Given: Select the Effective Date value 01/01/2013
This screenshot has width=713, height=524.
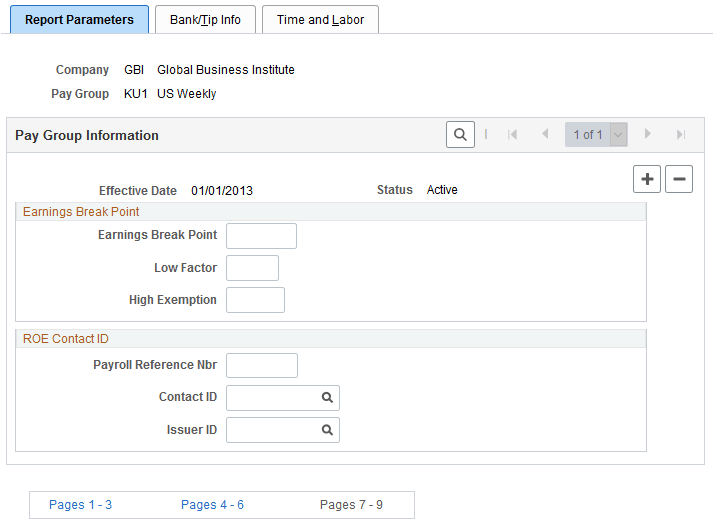Looking at the screenshot, I should tap(222, 191).
